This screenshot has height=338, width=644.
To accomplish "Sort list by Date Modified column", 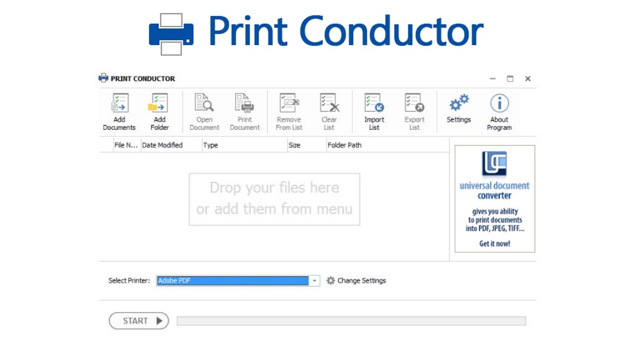I will point(171,145).
